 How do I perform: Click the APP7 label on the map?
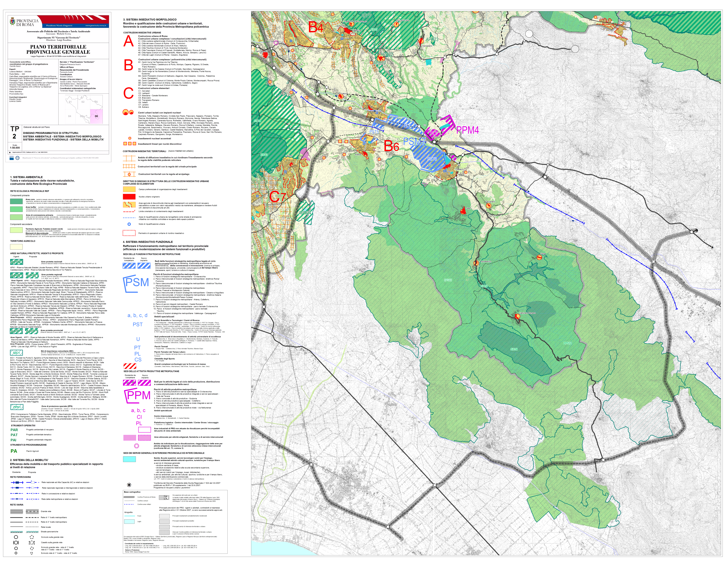tap(366, 16)
